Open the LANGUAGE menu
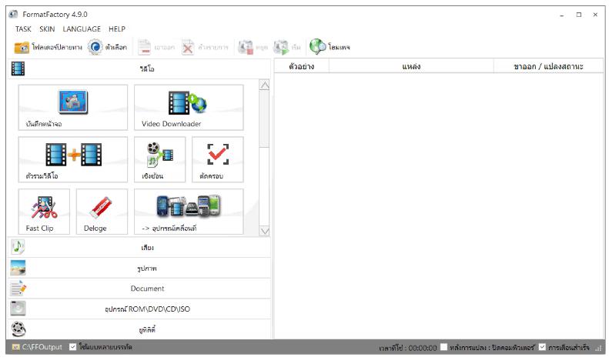 pyautogui.click(x=82, y=28)
